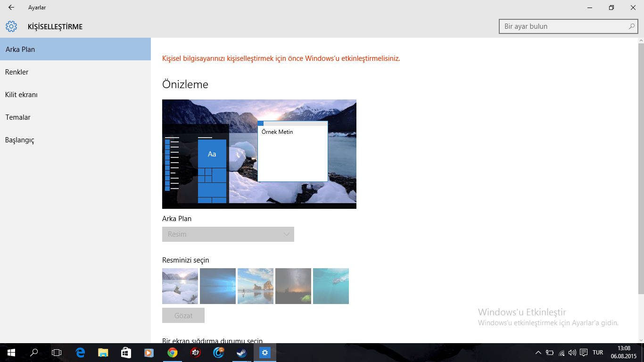Viewport: 644px width, 362px height.
Task: Launch Microsoft Edge from the taskbar
Action: (x=80, y=353)
